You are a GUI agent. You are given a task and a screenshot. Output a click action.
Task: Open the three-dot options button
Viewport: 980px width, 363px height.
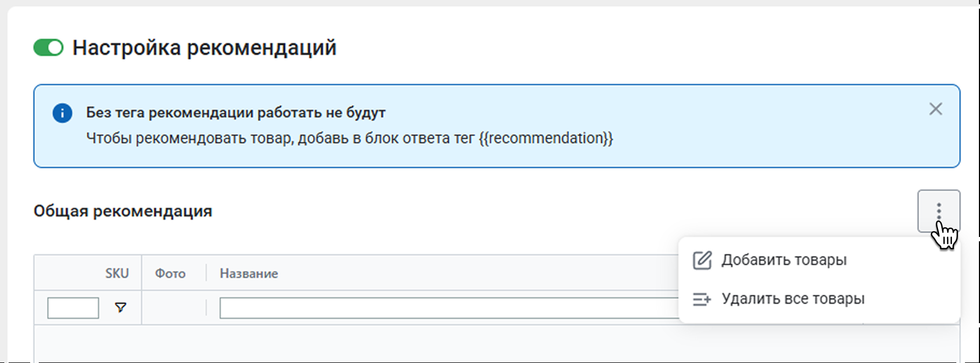tap(939, 211)
